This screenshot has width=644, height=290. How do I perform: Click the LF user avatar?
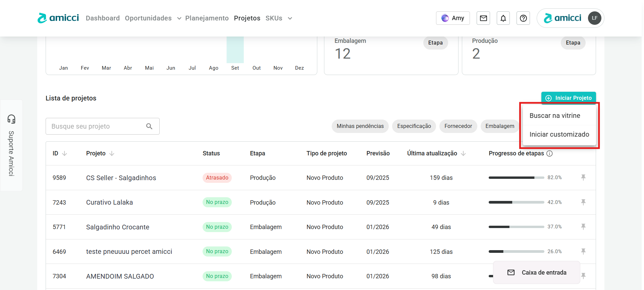[594, 18]
